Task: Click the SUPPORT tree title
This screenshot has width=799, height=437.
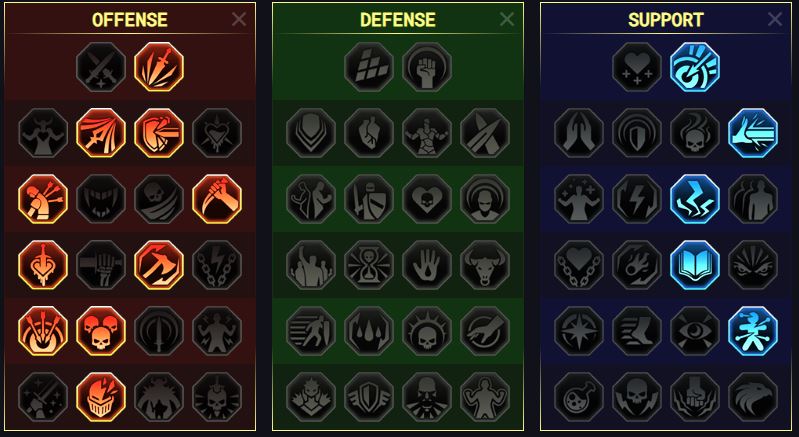Action: 665,20
